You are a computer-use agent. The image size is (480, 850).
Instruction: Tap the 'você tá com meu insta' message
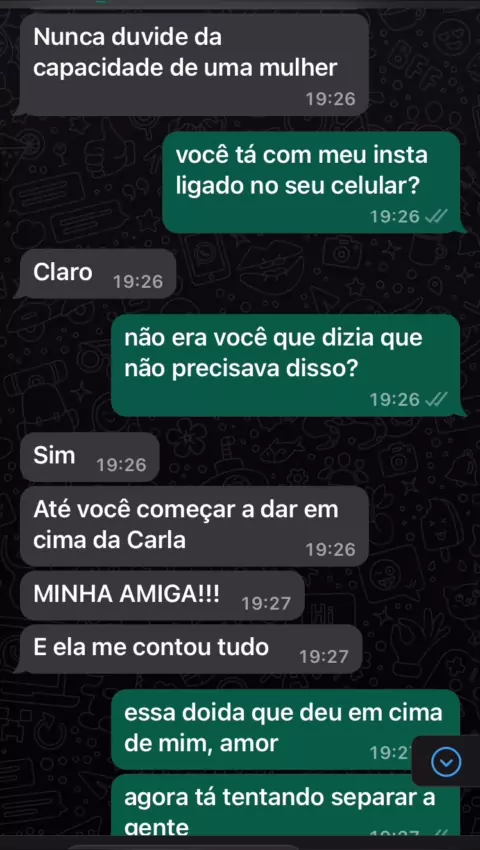pos(311,183)
